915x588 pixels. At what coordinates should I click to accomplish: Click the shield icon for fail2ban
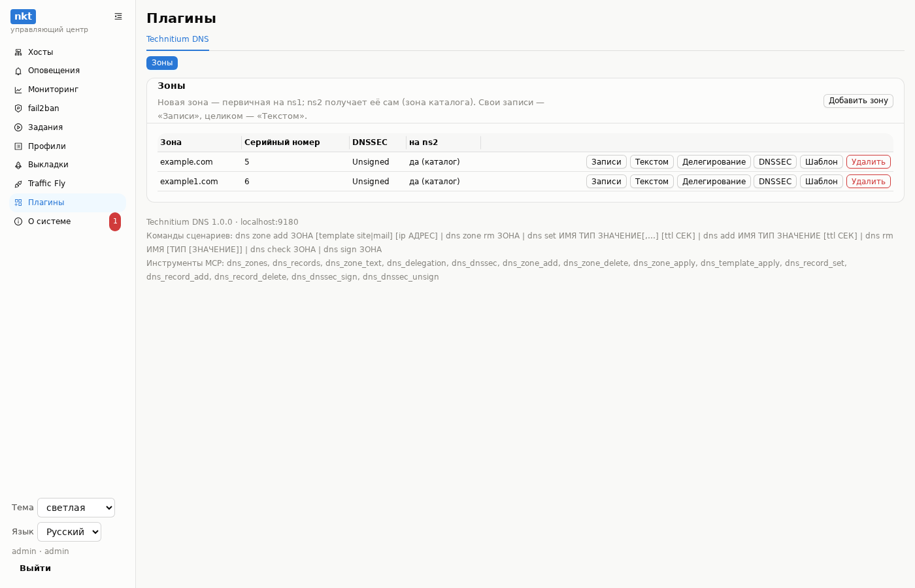point(18,108)
